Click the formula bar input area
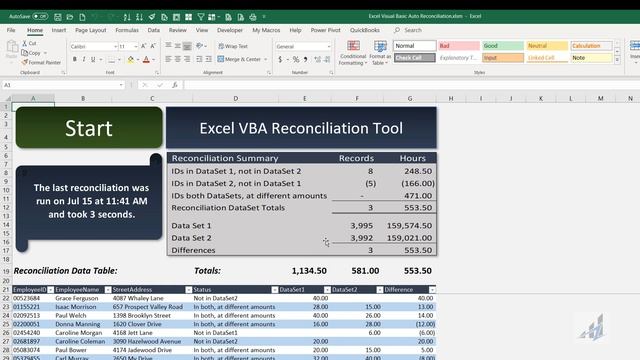 [411, 85]
